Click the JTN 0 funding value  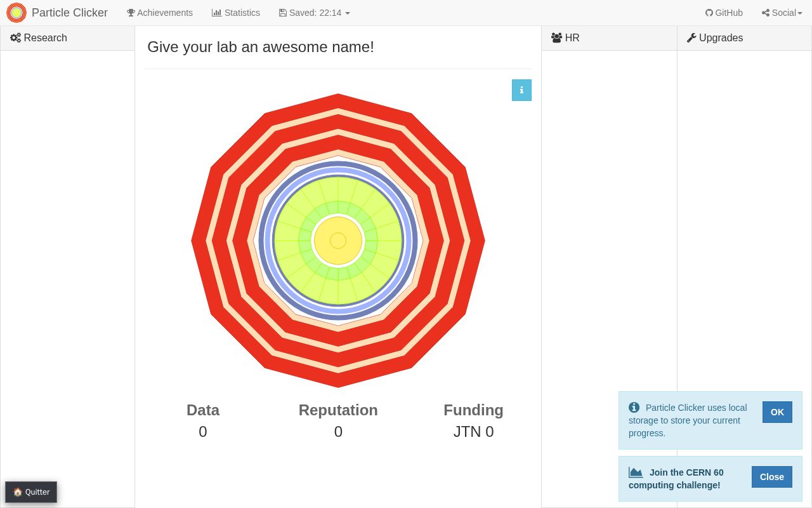tap(473, 432)
